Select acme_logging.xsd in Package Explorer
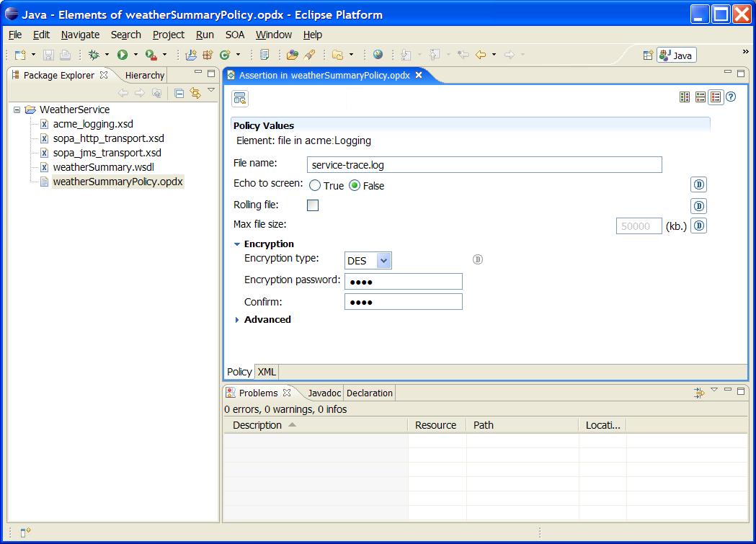Screen dimensions: 756x544 pyautogui.click(x=92, y=125)
